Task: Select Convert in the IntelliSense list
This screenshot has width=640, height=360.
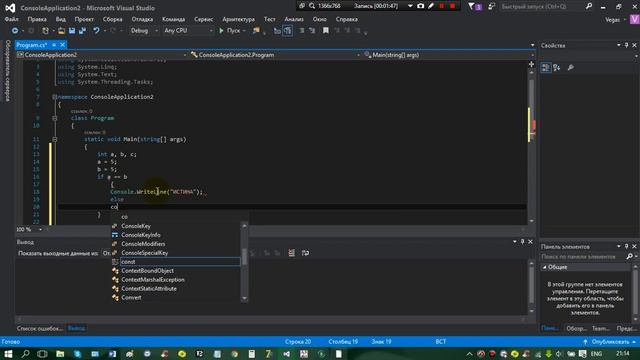Action: 176,298
